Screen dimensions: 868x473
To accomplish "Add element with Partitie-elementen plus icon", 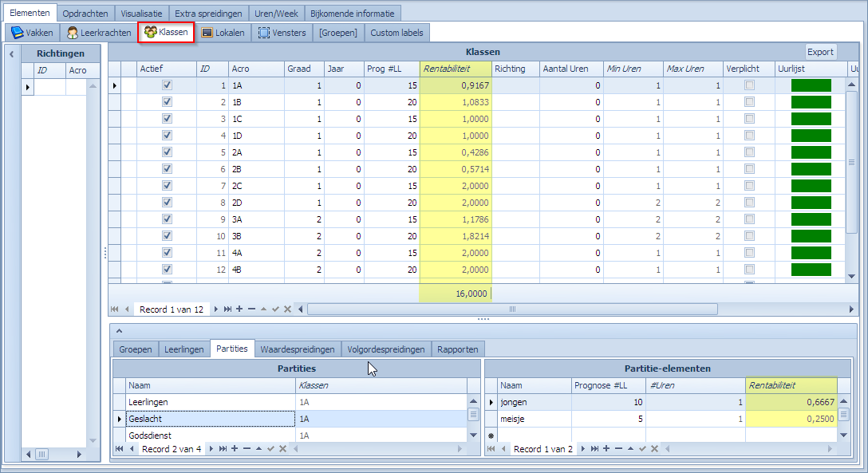I will 606,448.
